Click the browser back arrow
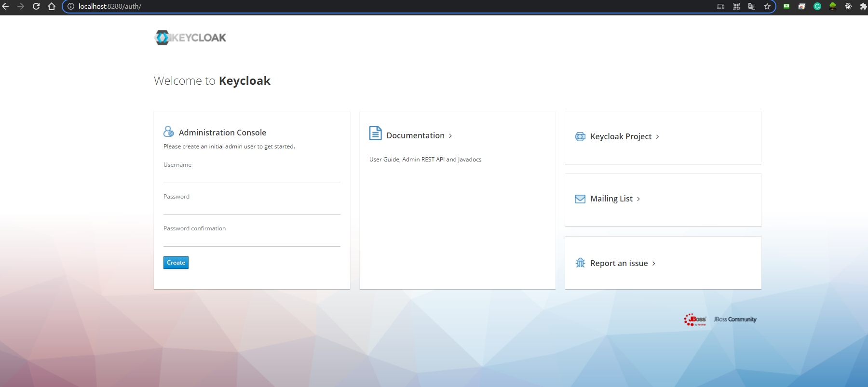The height and width of the screenshot is (387, 868). point(6,6)
